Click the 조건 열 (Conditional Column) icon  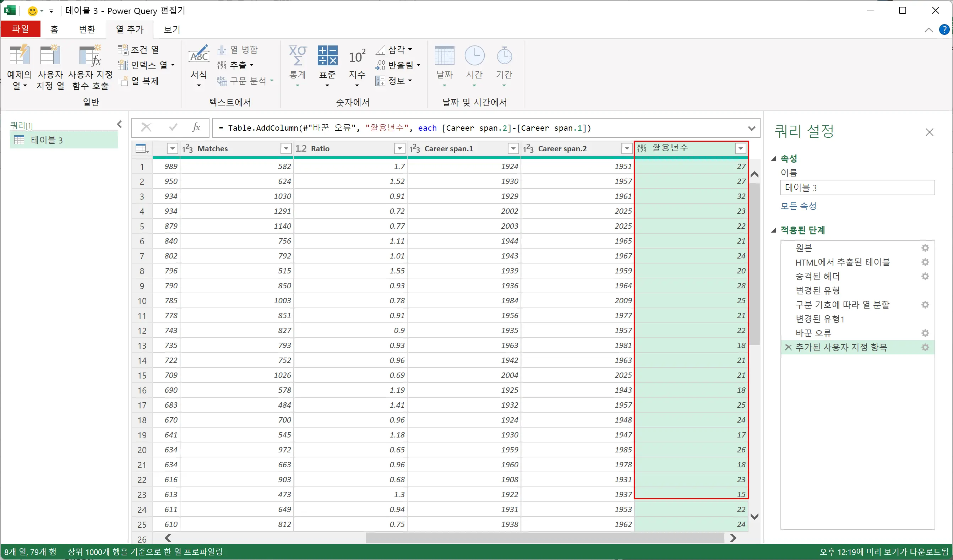(x=123, y=49)
